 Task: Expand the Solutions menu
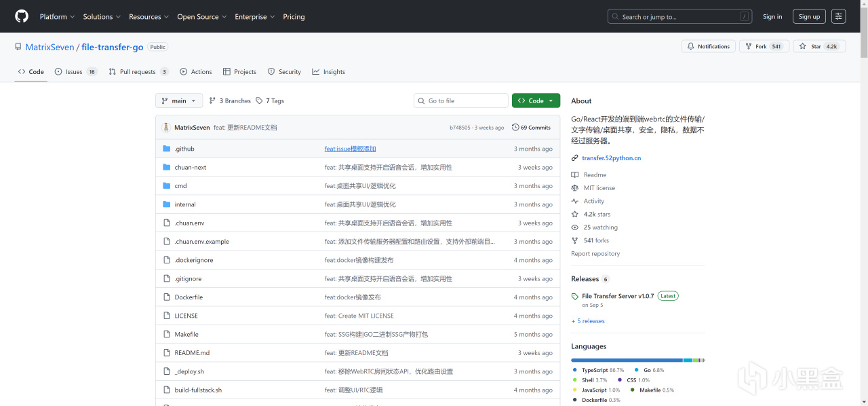coord(102,16)
